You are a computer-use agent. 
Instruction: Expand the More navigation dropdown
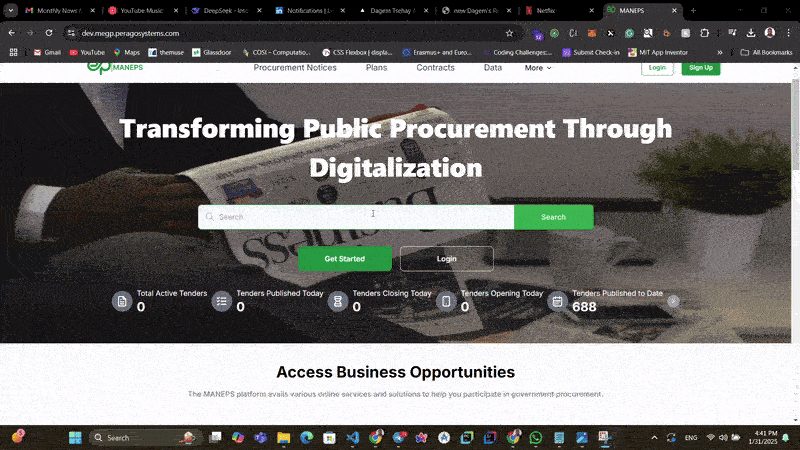coord(538,68)
